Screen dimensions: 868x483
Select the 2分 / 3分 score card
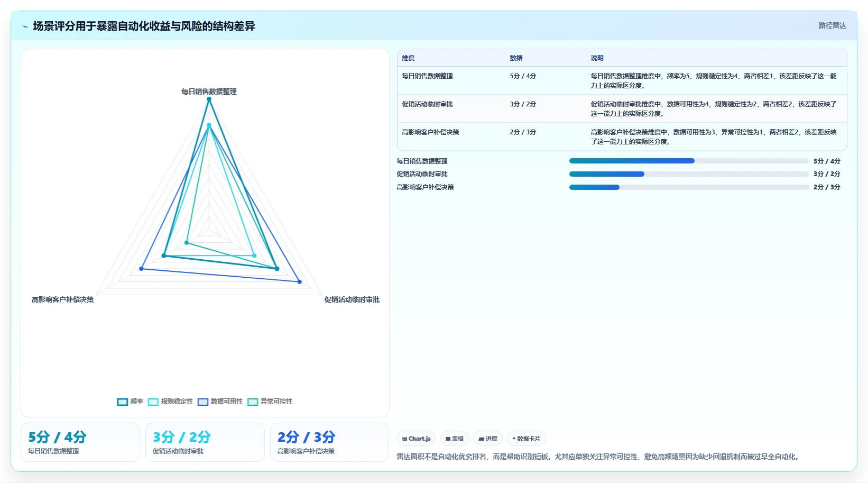point(330,442)
